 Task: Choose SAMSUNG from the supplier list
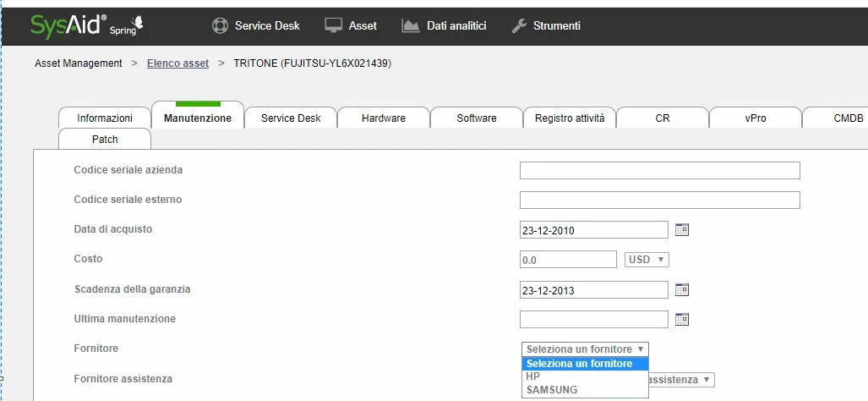[585, 389]
